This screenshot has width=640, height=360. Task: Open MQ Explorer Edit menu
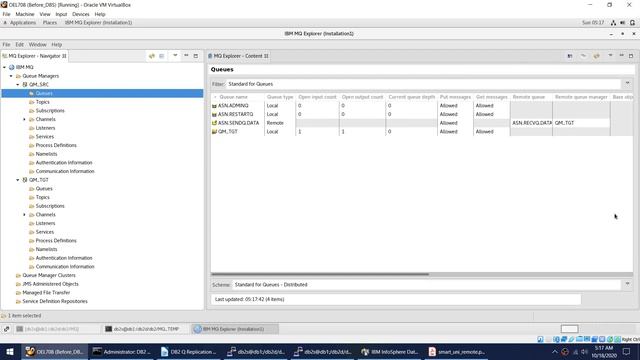tap(20, 44)
